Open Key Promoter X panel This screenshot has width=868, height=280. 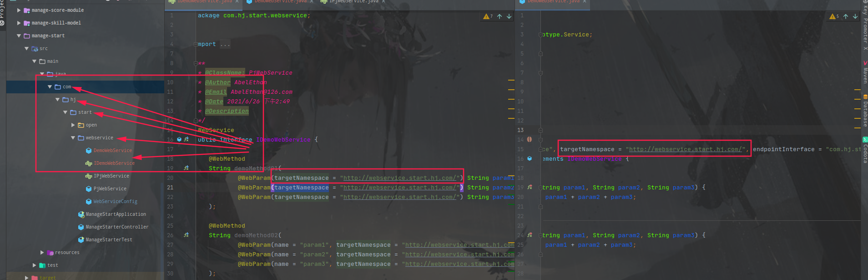click(x=865, y=25)
